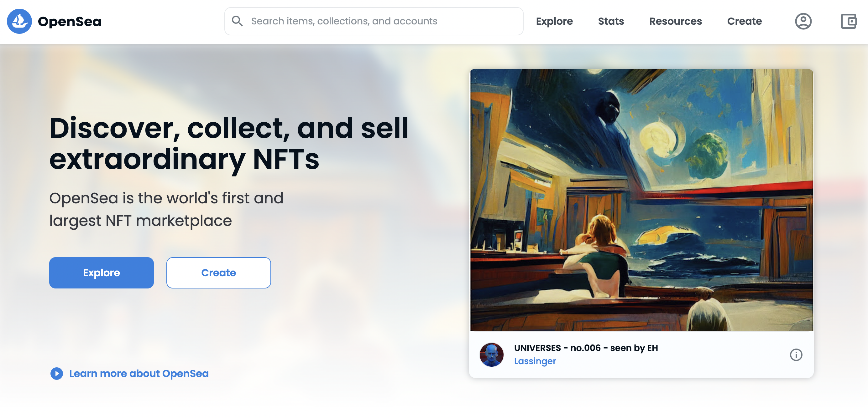Click the OpenSea ship logo icon
This screenshot has height=418, width=868.
[x=19, y=21]
